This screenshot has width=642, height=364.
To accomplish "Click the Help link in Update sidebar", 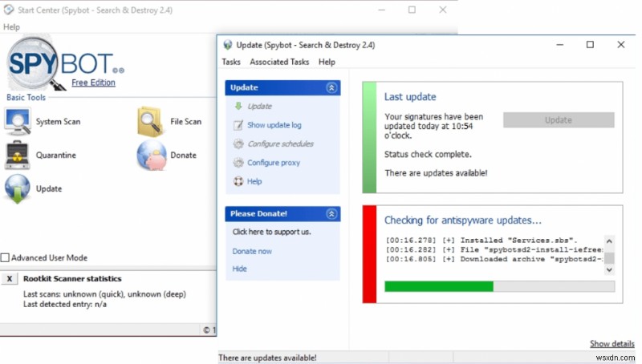I will [x=254, y=181].
